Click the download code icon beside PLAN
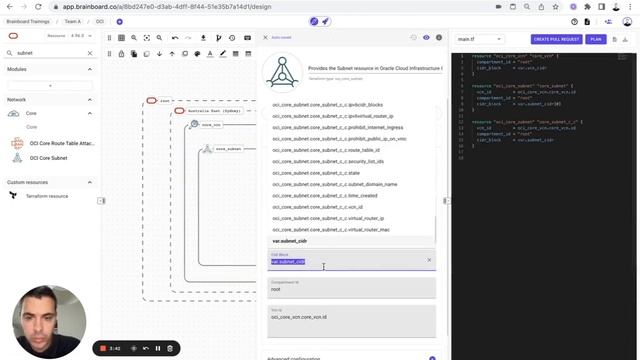640x360 pixels. click(x=625, y=40)
